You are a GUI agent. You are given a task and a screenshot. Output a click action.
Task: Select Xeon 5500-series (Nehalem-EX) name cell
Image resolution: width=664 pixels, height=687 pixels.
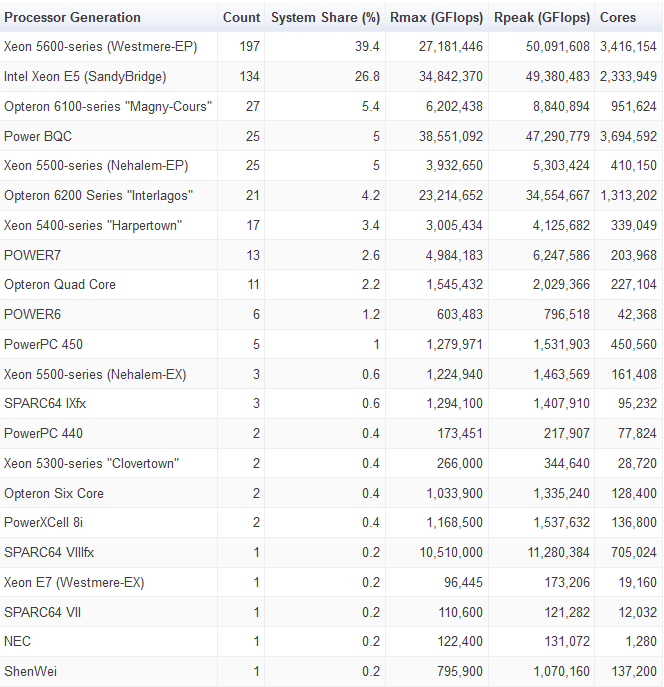95,374
